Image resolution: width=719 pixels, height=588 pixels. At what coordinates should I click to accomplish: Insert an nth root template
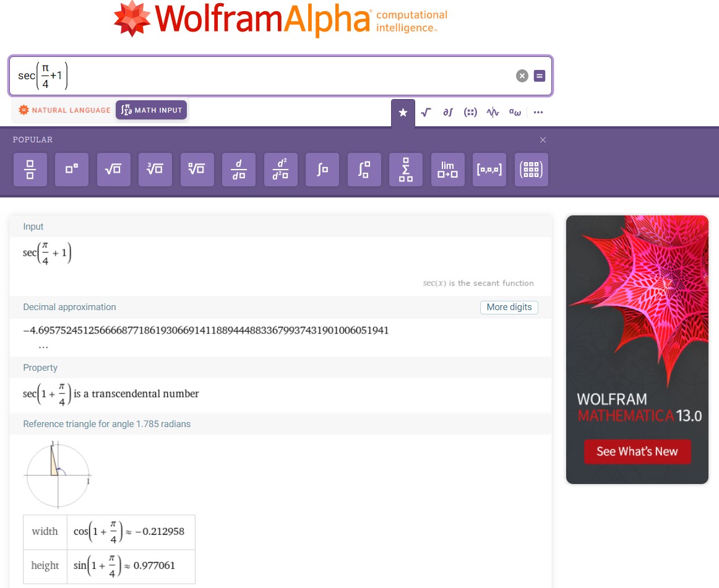(x=197, y=170)
